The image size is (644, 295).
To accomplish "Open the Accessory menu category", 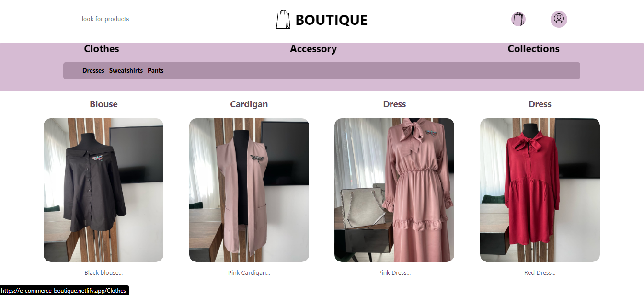I will pos(313,49).
